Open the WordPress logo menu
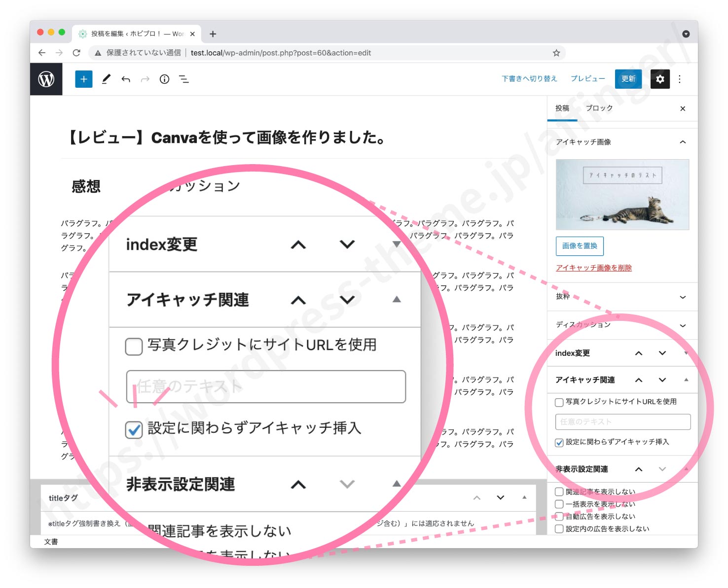This screenshot has width=728, height=588. coord(46,79)
